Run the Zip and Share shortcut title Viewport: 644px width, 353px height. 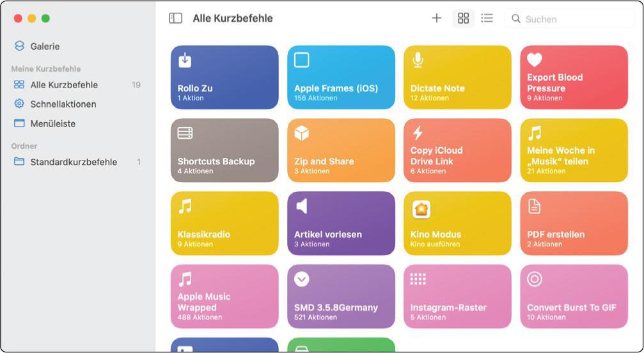pos(324,161)
